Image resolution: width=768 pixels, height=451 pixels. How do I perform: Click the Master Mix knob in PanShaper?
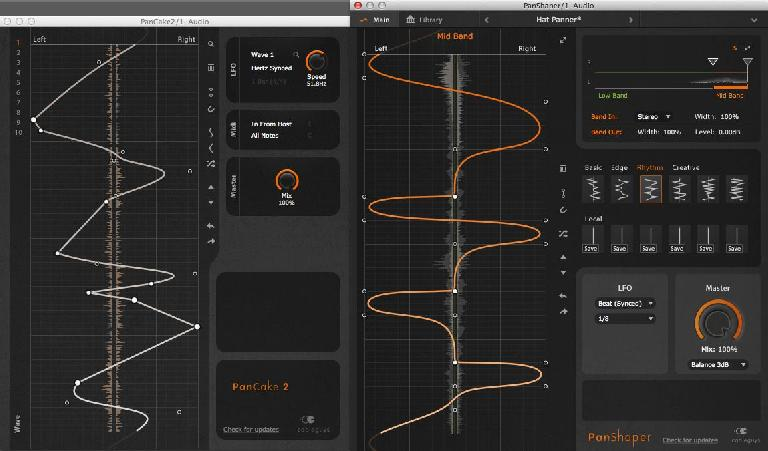coord(716,321)
